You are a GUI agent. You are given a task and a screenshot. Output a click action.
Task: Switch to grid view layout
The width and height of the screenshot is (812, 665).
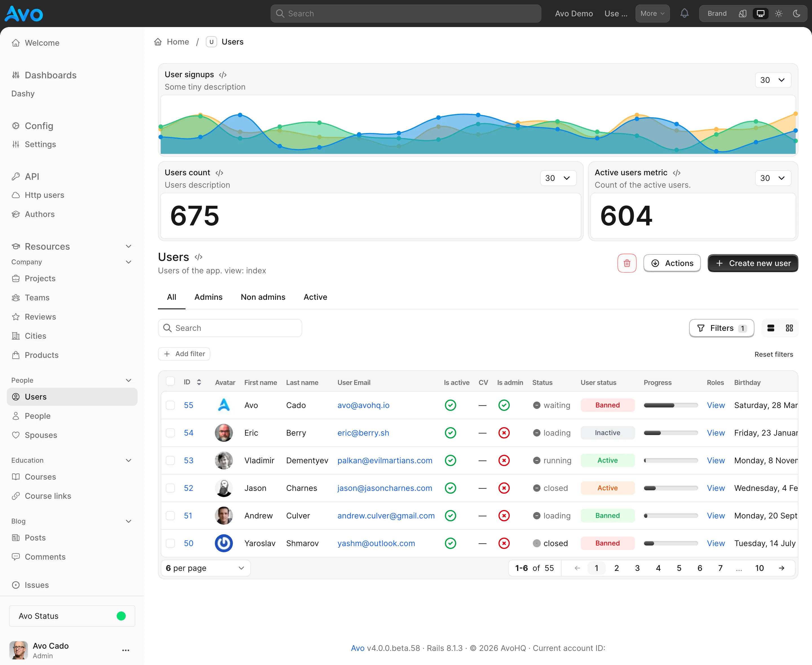(x=789, y=328)
